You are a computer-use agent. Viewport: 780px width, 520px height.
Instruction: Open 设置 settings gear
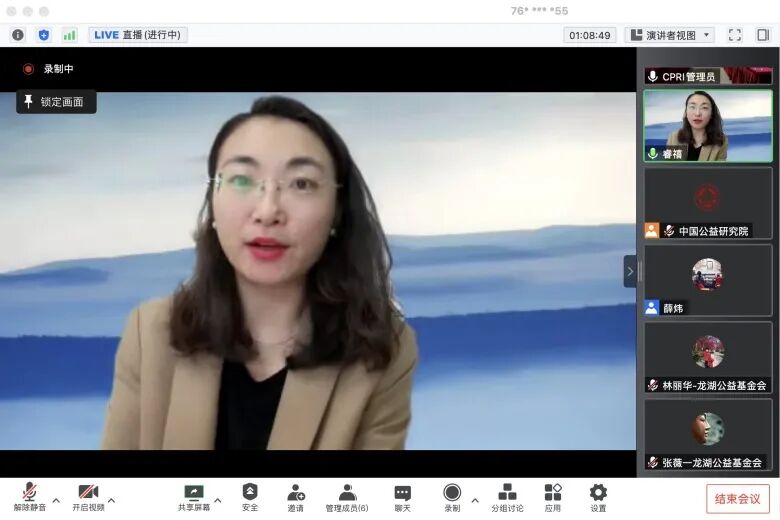[x=598, y=498]
